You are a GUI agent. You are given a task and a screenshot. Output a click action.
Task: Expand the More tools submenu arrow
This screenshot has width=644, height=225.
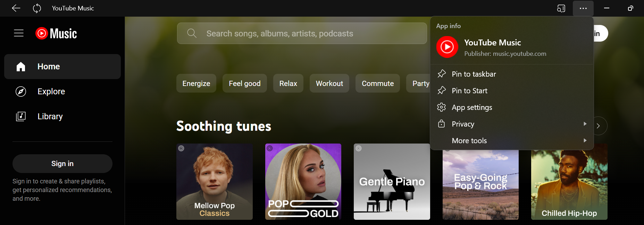pyautogui.click(x=585, y=140)
